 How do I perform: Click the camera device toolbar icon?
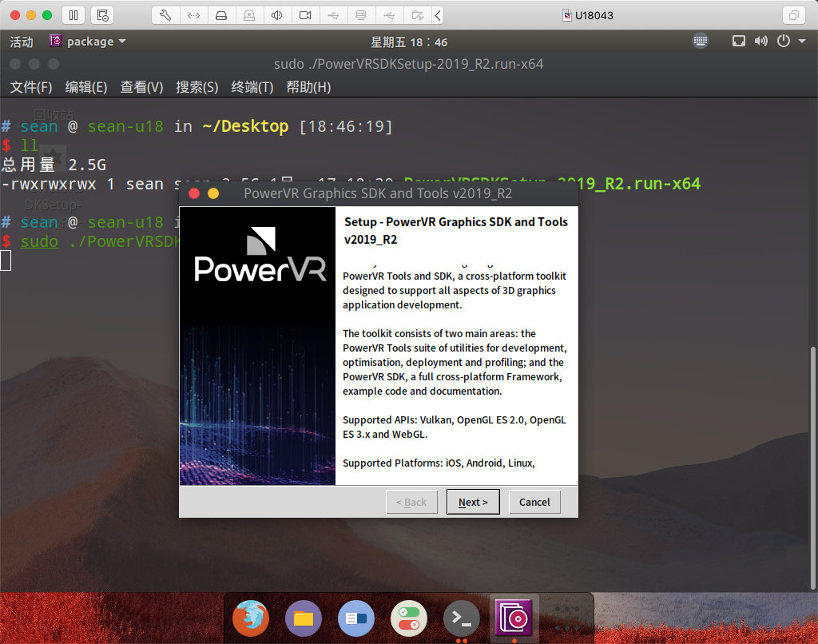pos(305,15)
